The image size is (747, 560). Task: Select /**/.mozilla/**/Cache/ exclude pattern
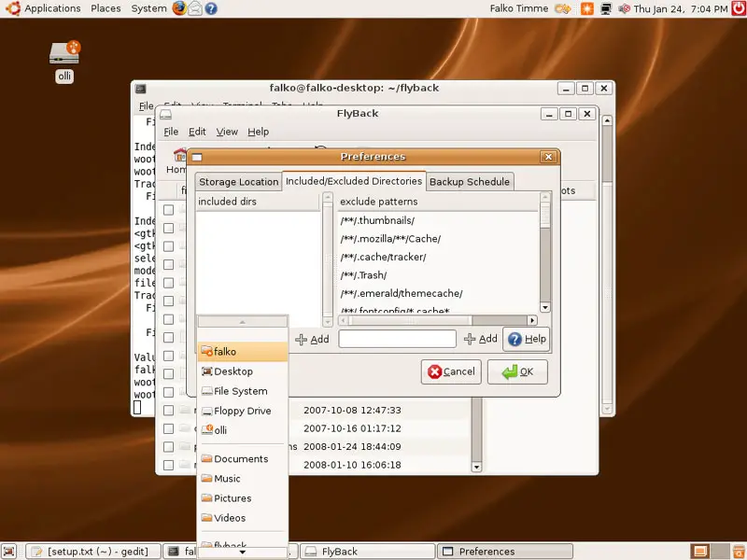tap(438, 239)
